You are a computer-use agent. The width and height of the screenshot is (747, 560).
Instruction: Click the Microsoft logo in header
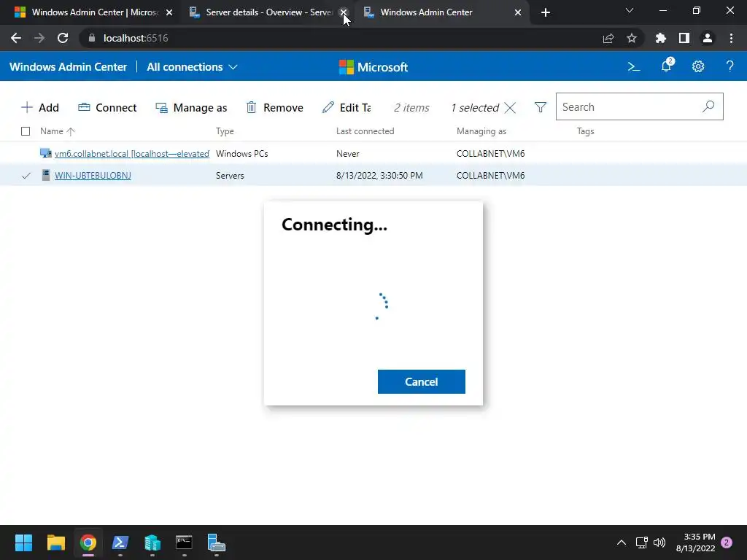(373, 67)
